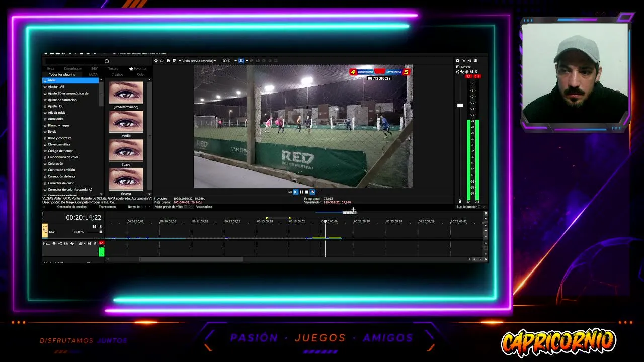Solo the video track with S button
The width and height of the screenshot is (644, 362).
coord(100,227)
